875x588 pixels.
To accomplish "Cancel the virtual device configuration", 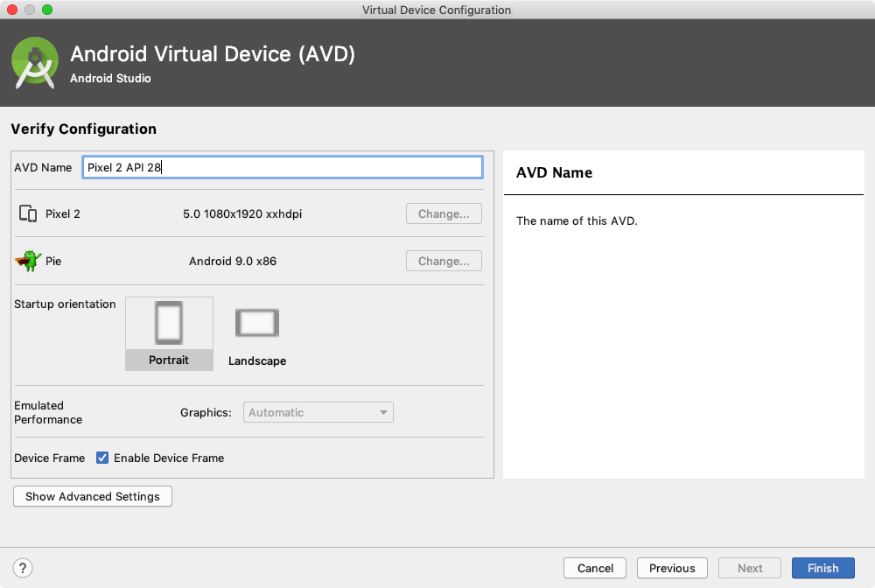I will pyautogui.click(x=595, y=568).
